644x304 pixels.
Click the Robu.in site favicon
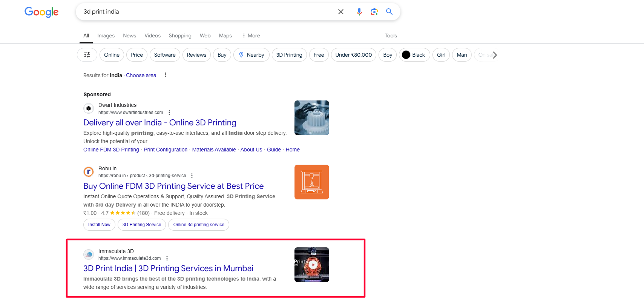pyautogui.click(x=89, y=172)
